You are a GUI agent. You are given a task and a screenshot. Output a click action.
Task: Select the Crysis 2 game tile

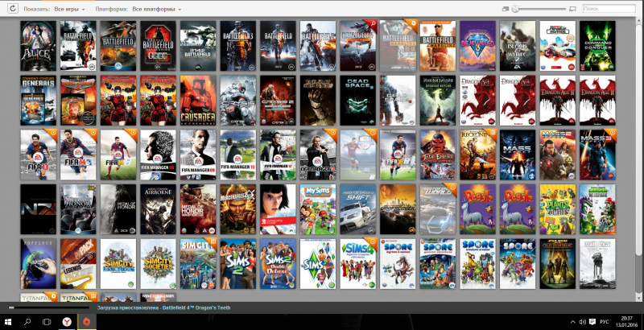[x=278, y=101]
